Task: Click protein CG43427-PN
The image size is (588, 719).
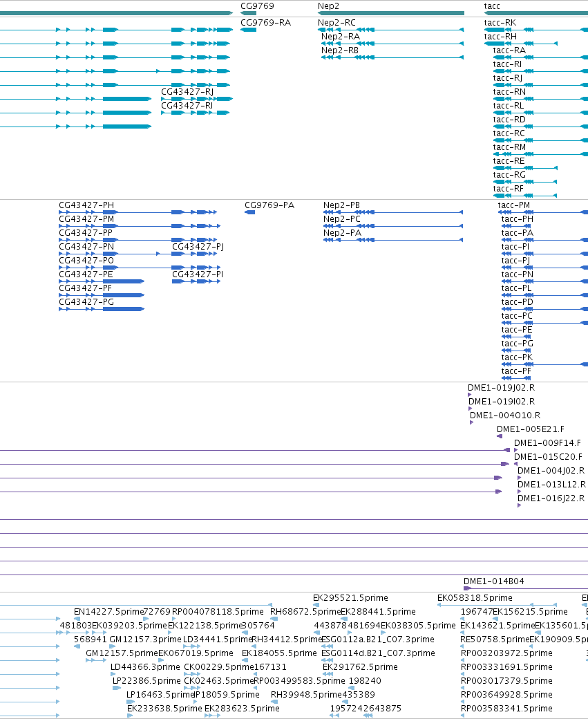Action: click(86, 247)
